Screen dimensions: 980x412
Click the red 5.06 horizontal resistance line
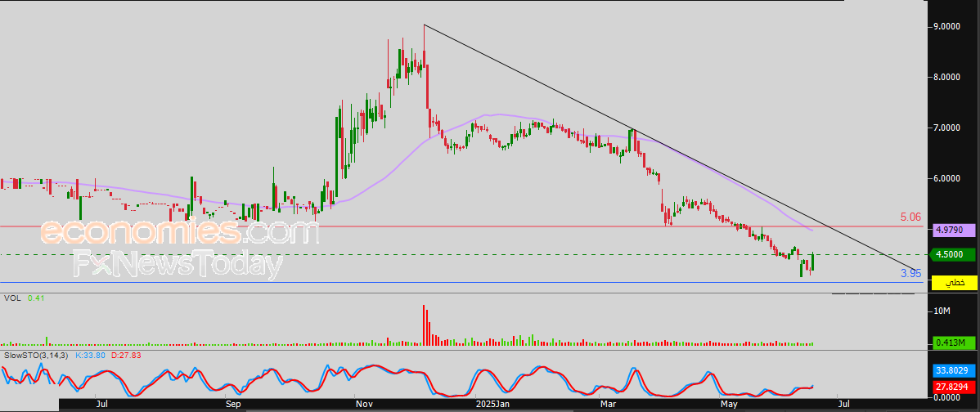coord(462,226)
